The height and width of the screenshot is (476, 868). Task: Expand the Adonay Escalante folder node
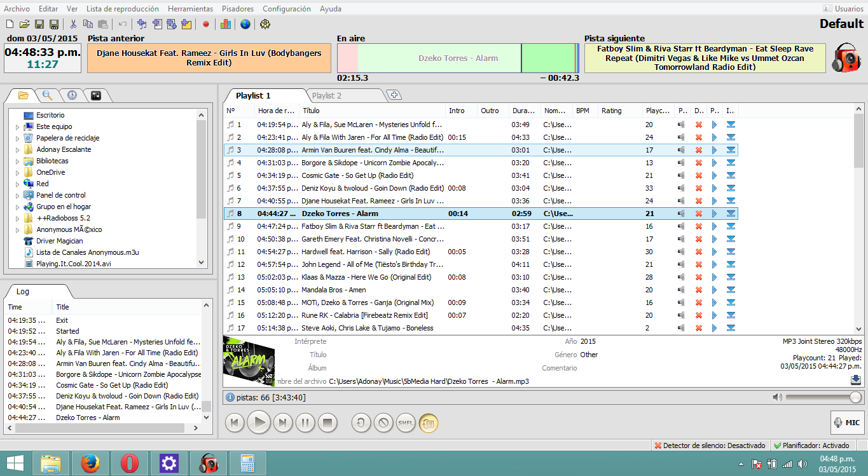[18, 150]
